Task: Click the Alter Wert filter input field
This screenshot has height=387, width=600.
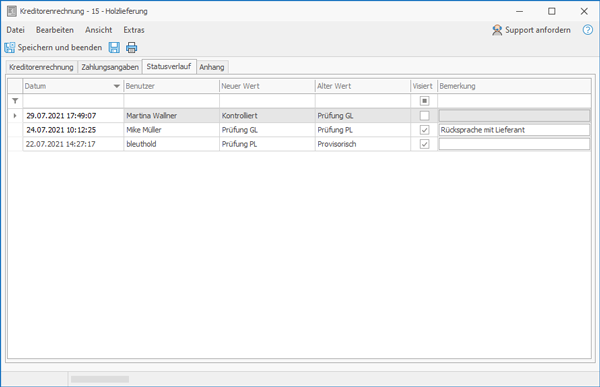Action: point(363,101)
